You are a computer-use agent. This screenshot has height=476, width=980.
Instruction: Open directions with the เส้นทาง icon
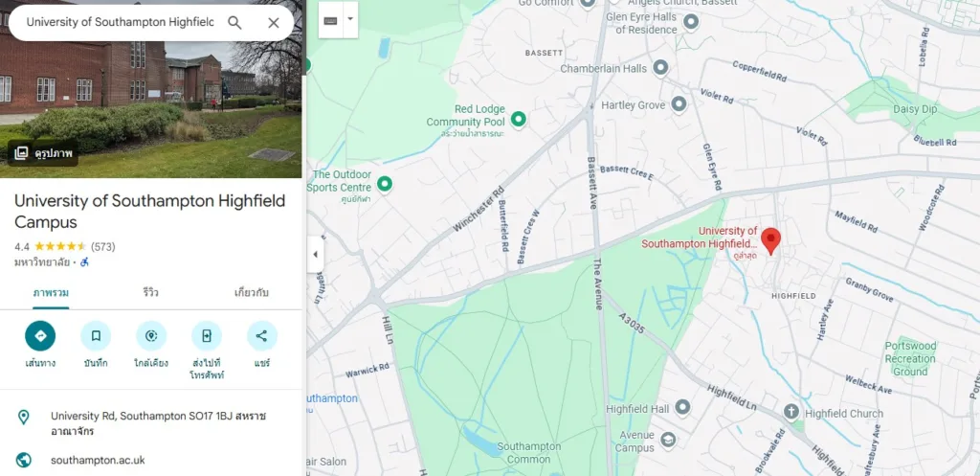pos(40,336)
